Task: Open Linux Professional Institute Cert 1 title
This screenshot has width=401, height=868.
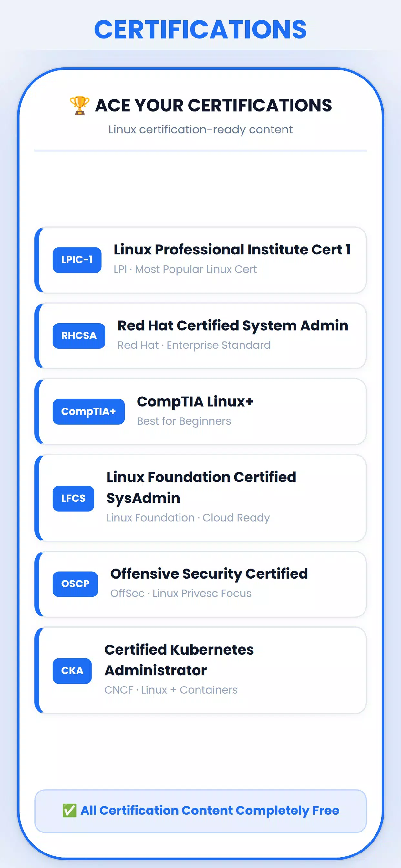Action: [232, 250]
